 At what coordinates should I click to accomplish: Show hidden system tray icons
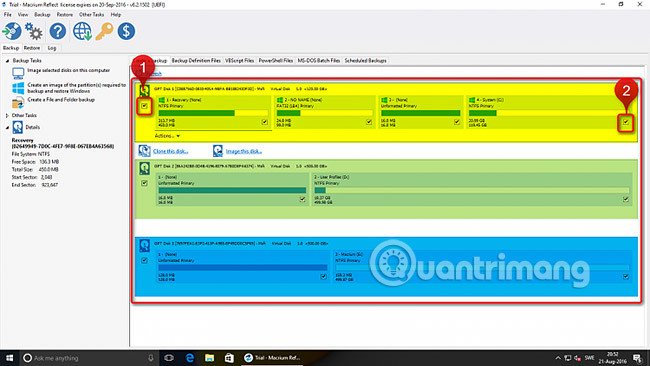[558, 358]
